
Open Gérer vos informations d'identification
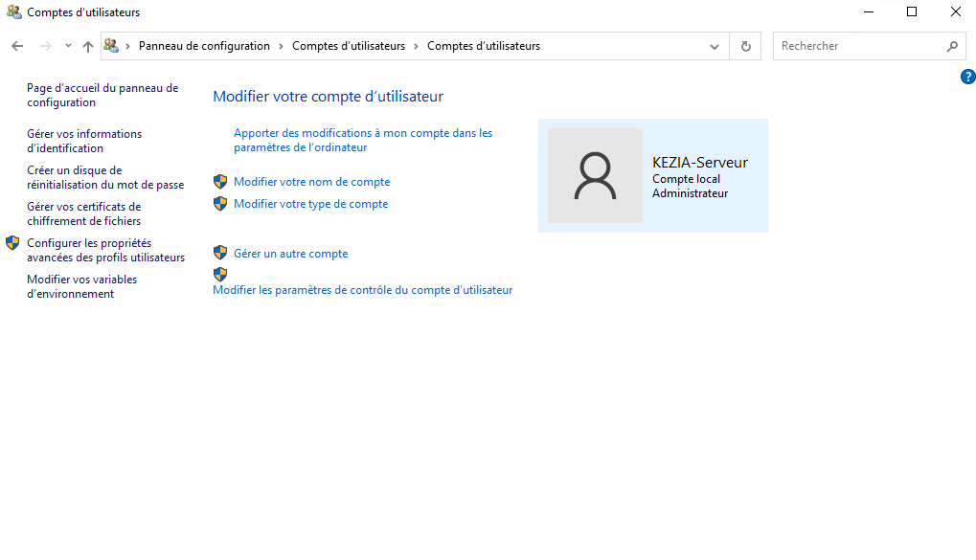pyautogui.click(x=84, y=141)
